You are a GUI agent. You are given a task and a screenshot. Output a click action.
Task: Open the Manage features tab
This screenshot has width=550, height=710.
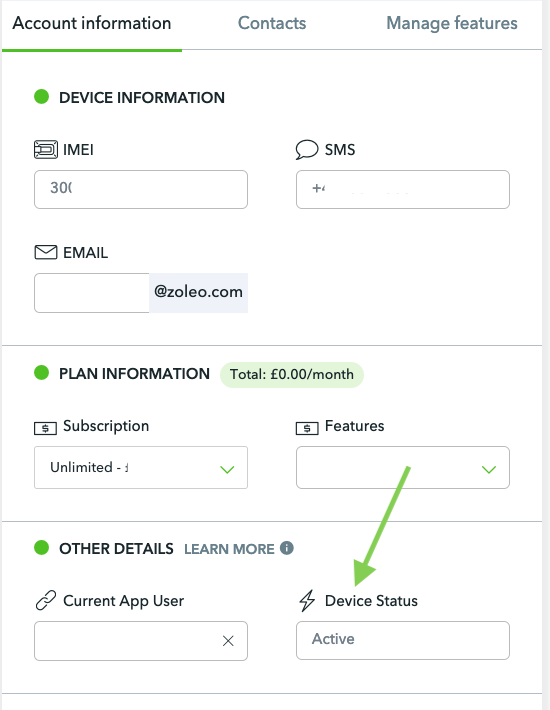[452, 23]
